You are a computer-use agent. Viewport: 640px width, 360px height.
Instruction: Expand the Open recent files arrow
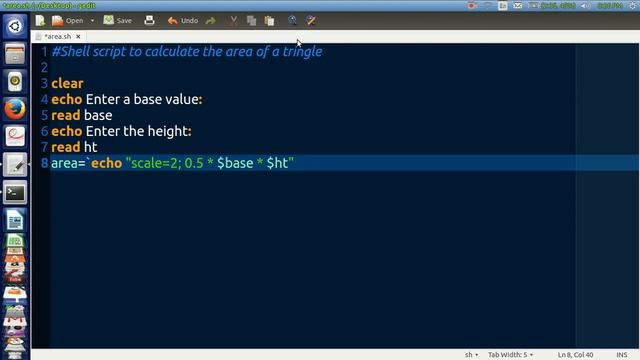point(92,20)
